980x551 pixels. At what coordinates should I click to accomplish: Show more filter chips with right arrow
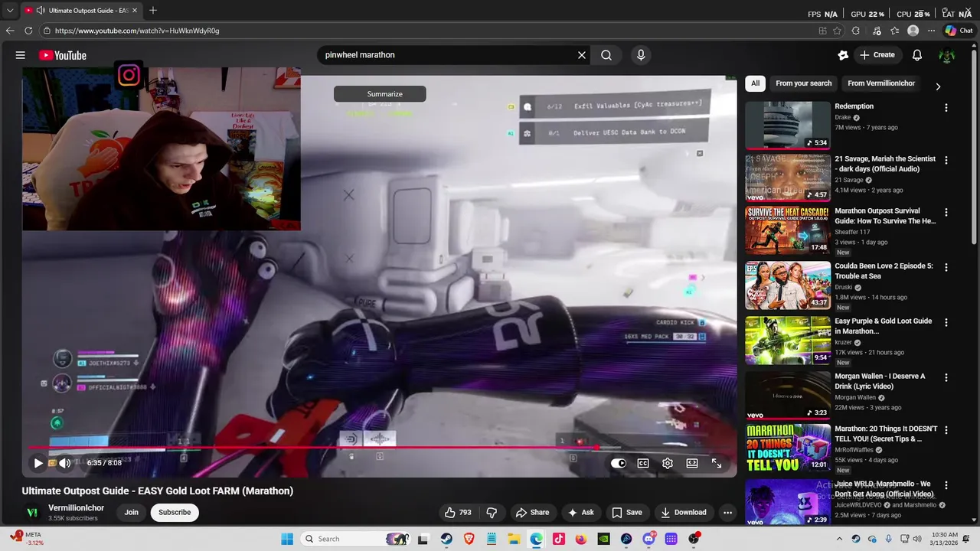(x=938, y=86)
